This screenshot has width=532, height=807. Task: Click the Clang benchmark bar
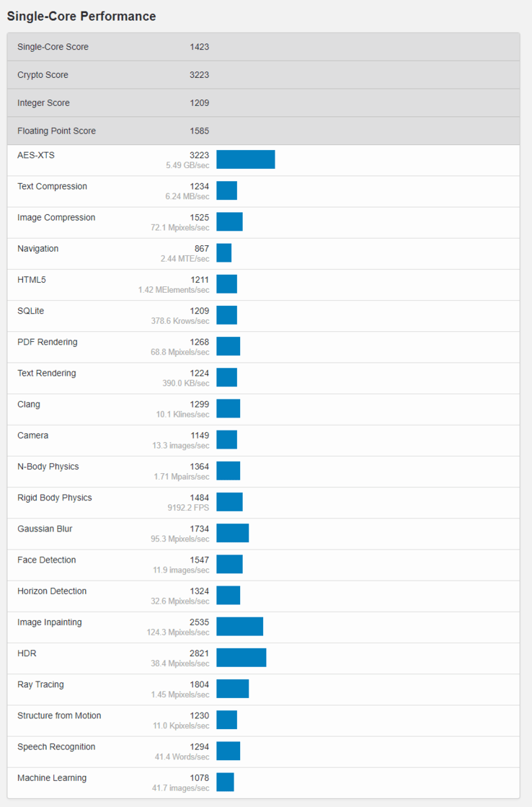click(x=228, y=408)
